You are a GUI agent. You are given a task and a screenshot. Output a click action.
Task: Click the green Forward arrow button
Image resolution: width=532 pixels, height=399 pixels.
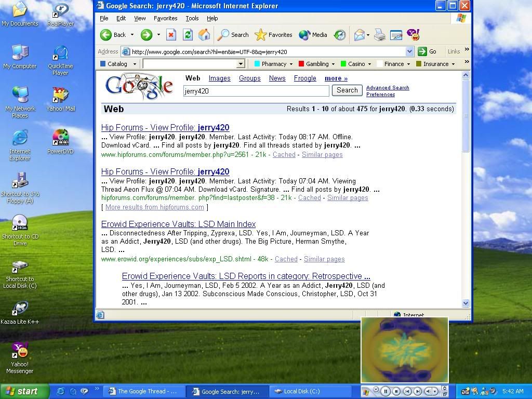click(x=147, y=35)
